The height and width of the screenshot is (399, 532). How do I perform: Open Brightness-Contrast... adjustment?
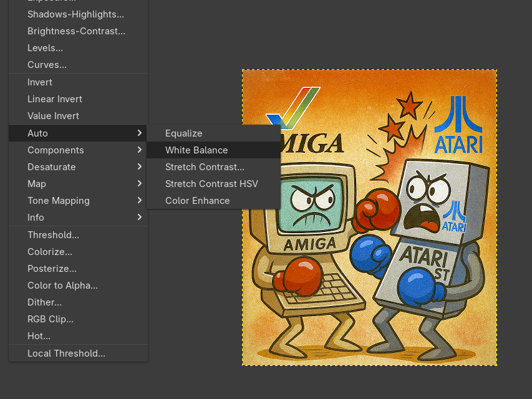tap(76, 31)
